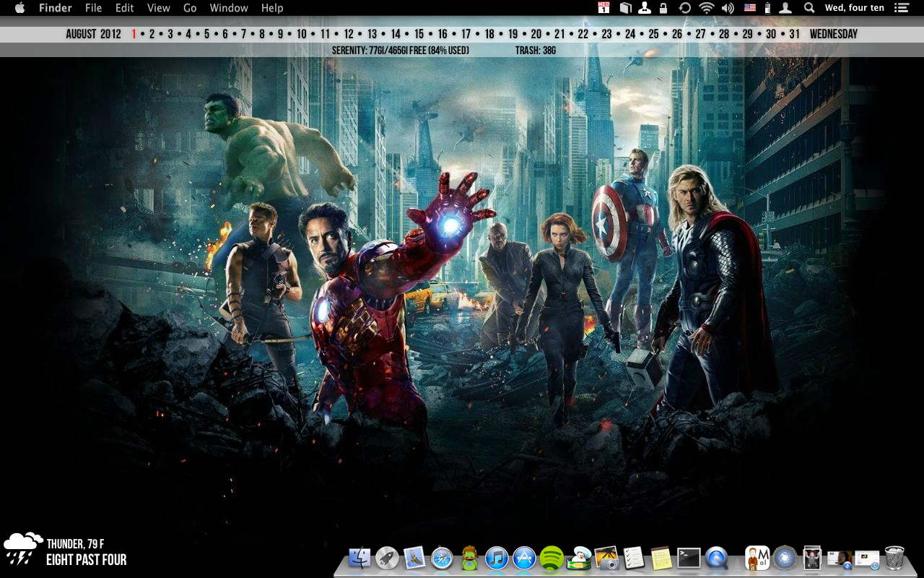Open the yellow notepad icon in Dock

click(x=661, y=558)
